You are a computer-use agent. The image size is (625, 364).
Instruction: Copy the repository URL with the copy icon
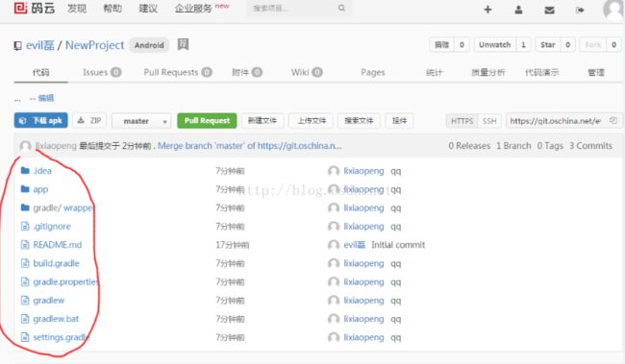coord(613,120)
